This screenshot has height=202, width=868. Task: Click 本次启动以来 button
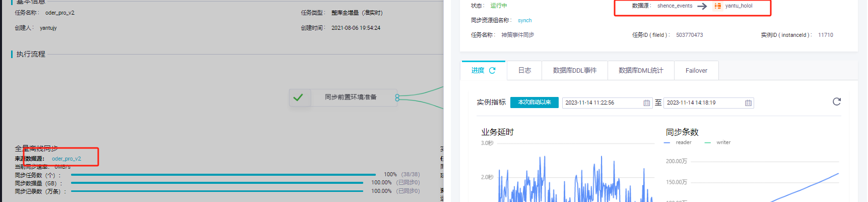point(535,103)
